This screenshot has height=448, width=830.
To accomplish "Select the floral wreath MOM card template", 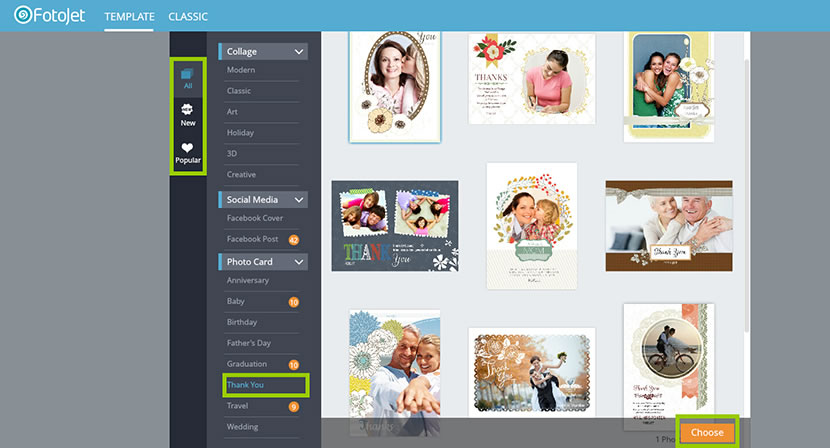I will pyautogui.click(x=531, y=226).
